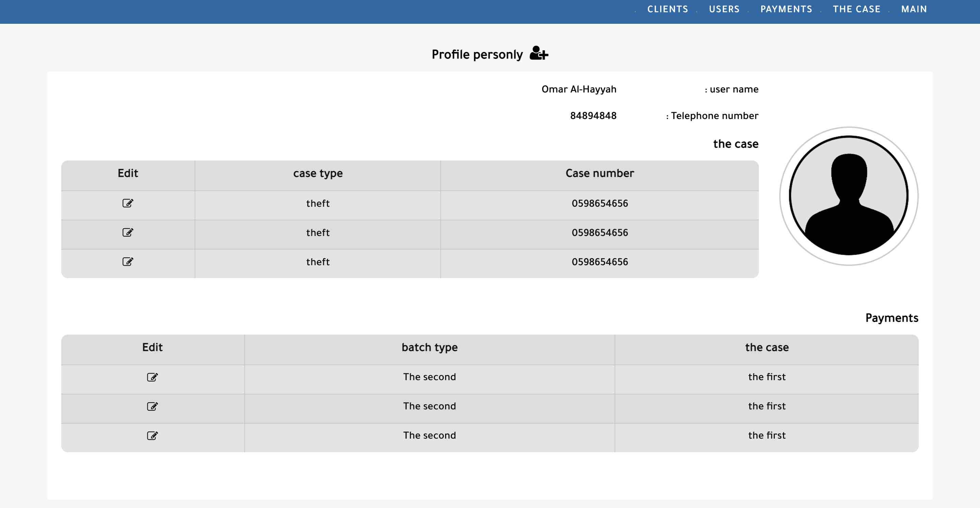Click the telephone number 84894848

click(593, 116)
